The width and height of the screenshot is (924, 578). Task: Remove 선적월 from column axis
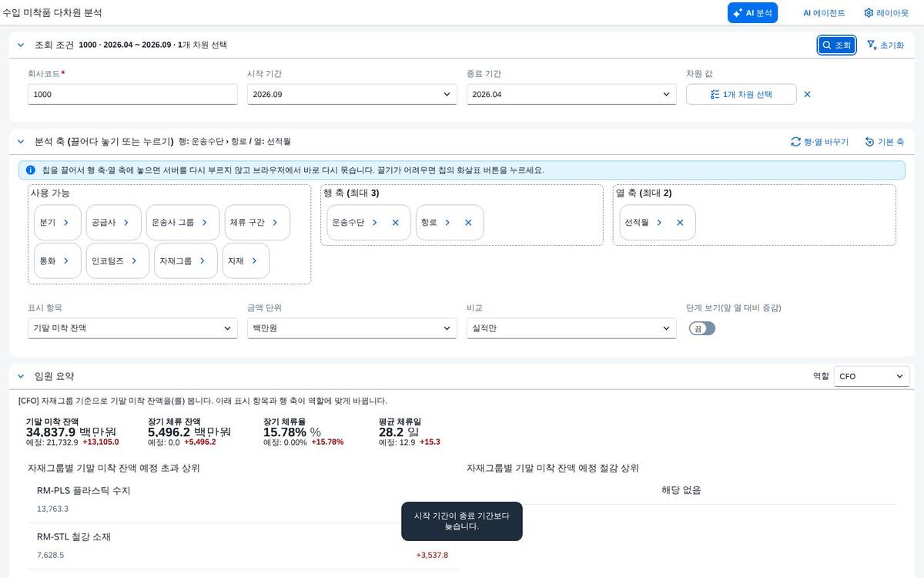pos(680,222)
